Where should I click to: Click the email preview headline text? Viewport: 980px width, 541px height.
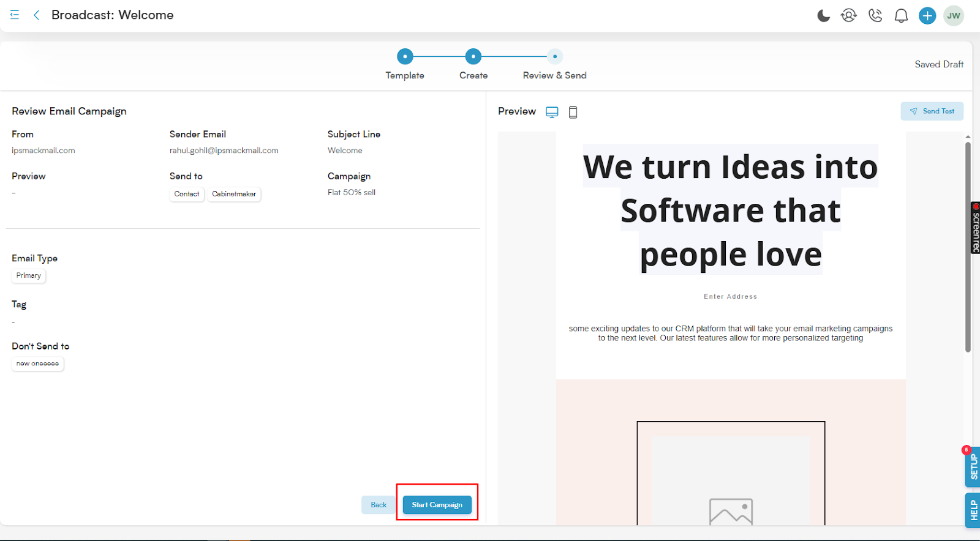click(x=731, y=211)
